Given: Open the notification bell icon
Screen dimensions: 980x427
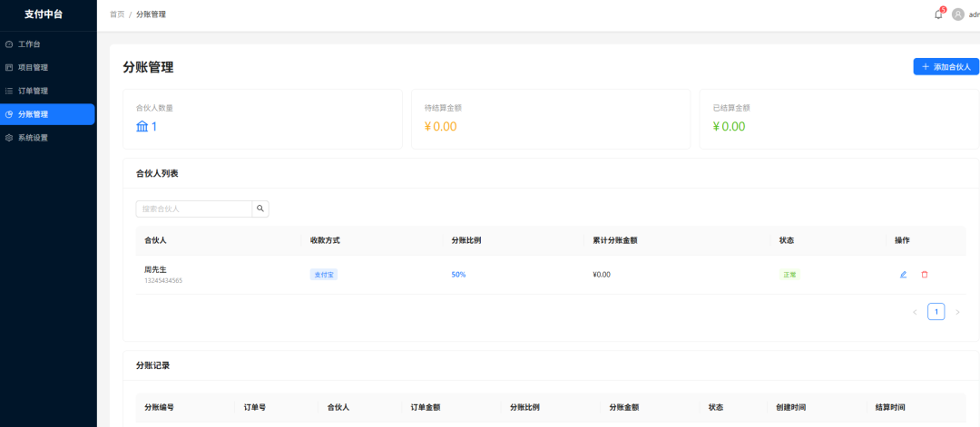Looking at the screenshot, I should (938, 15).
